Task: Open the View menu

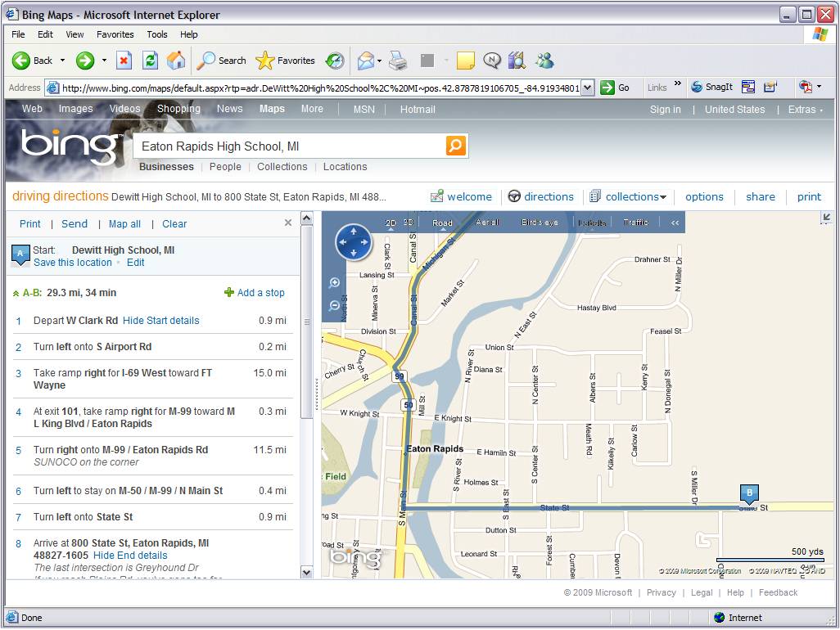Action: 75,34
